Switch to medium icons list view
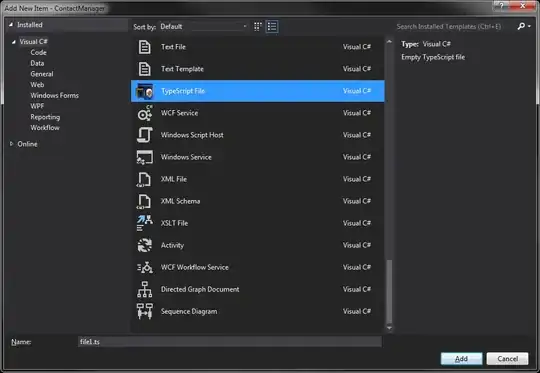 (272, 27)
